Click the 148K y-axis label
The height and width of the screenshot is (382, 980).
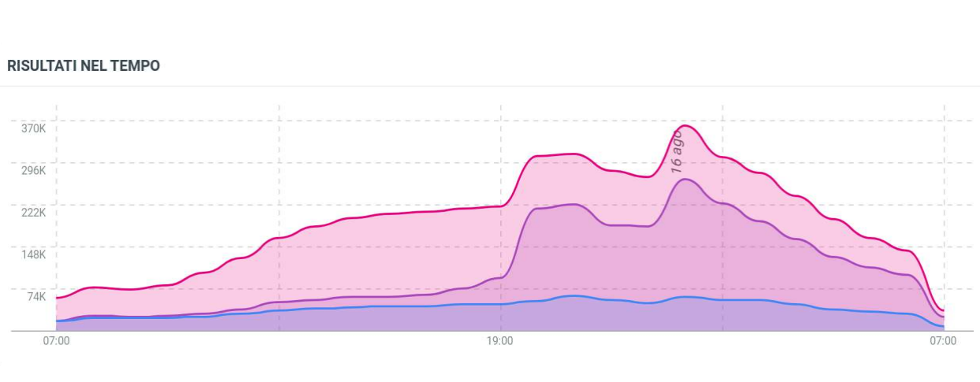tap(32, 254)
